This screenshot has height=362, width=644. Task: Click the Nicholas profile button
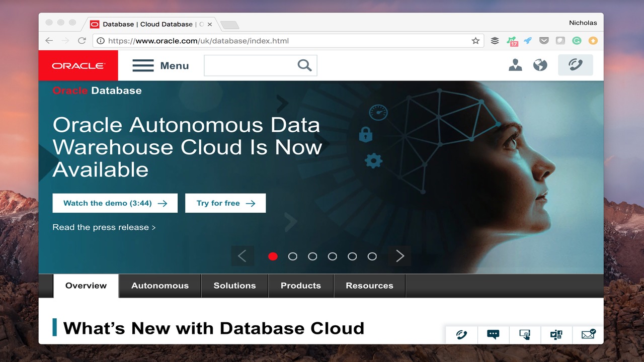click(x=583, y=23)
